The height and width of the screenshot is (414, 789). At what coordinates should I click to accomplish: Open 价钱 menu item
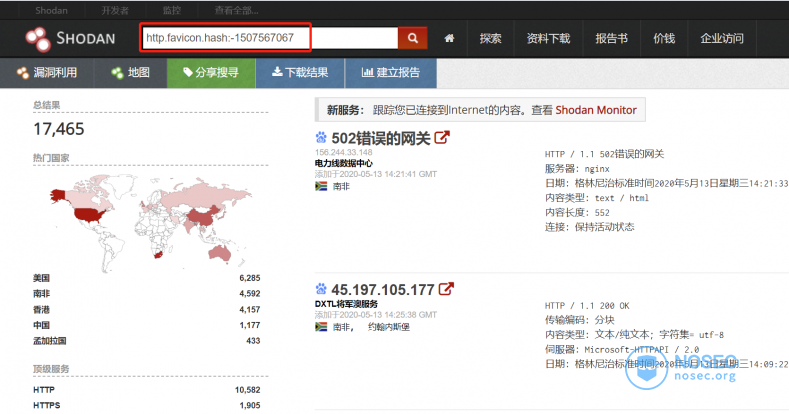tap(664, 39)
